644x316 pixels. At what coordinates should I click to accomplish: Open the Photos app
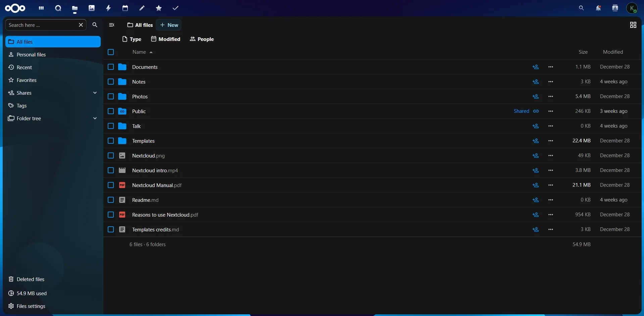coord(92,8)
